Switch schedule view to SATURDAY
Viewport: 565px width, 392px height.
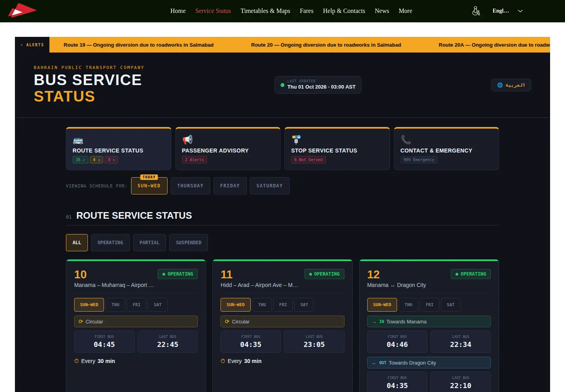(270, 186)
